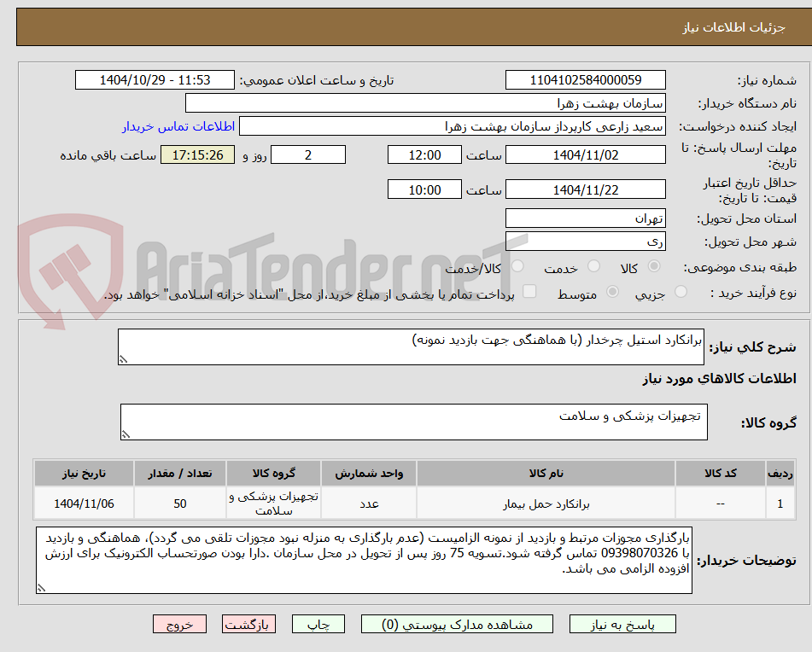The width and height of the screenshot is (812, 652).
Task: Click the item code cell showing --
Action: point(721,504)
